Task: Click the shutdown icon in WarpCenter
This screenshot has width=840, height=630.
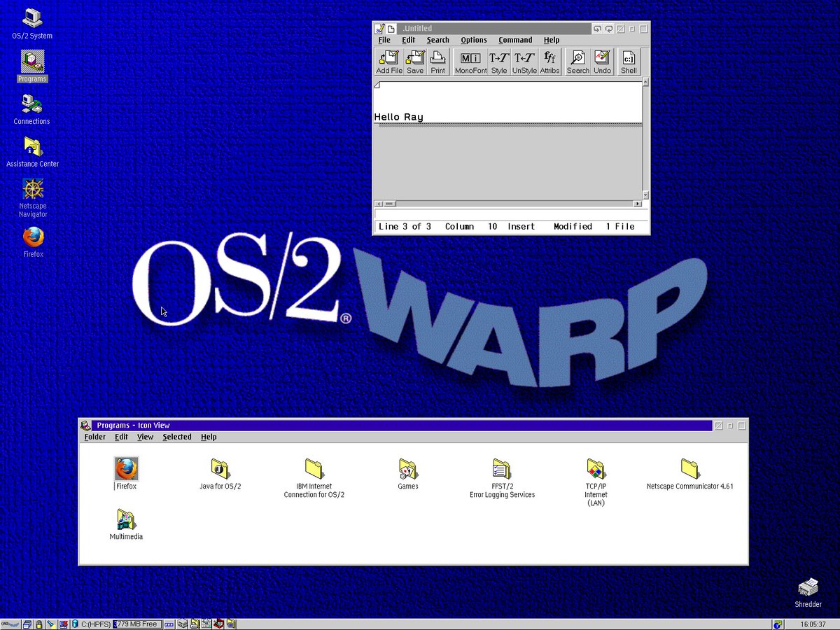Action: pos(63,624)
